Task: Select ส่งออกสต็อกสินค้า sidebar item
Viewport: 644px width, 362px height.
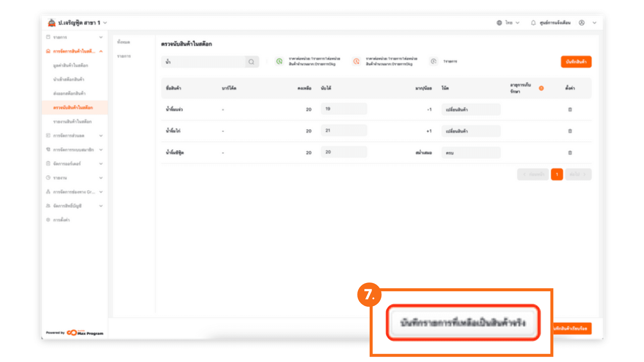Action: [69, 94]
